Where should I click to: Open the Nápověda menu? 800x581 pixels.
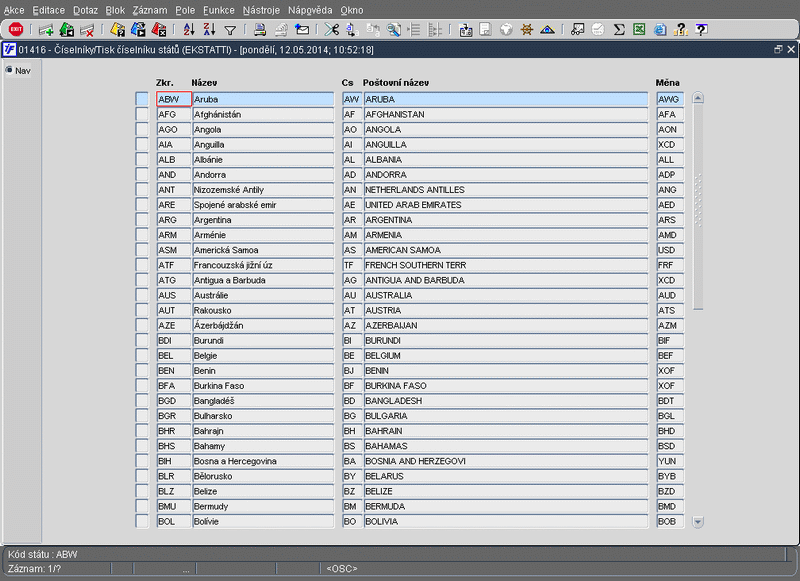pyautogui.click(x=310, y=10)
